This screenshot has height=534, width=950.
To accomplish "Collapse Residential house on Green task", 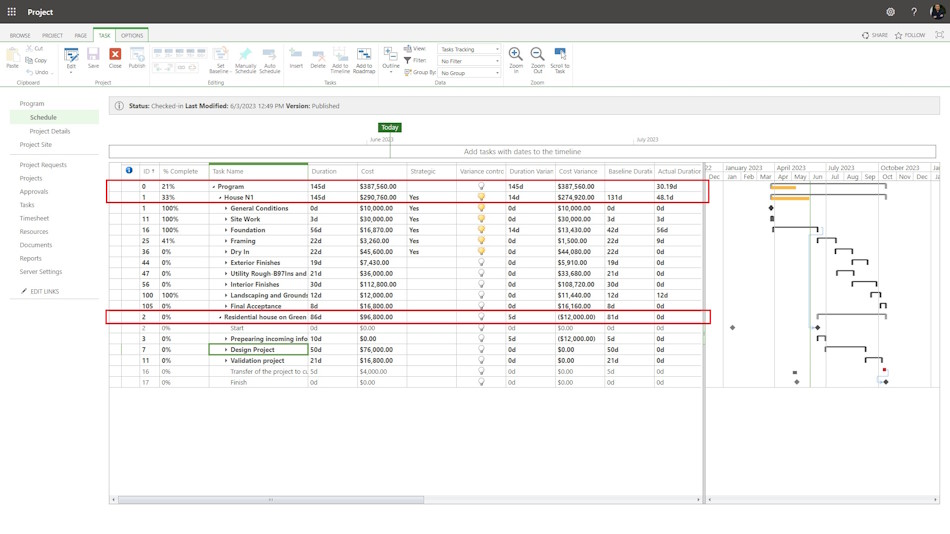I will (x=220, y=317).
